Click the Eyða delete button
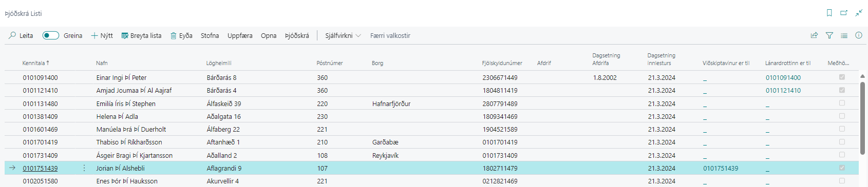 [x=181, y=35]
